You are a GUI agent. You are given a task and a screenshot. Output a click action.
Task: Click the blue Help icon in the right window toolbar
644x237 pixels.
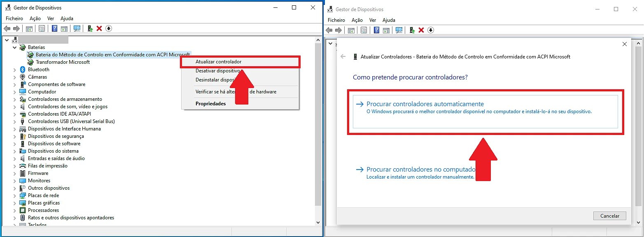tap(376, 30)
